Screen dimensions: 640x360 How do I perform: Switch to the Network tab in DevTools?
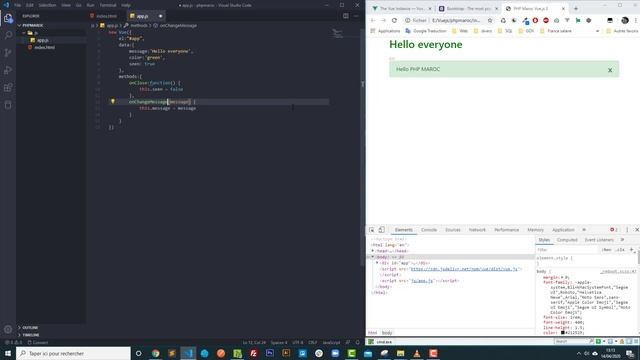[477, 230]
